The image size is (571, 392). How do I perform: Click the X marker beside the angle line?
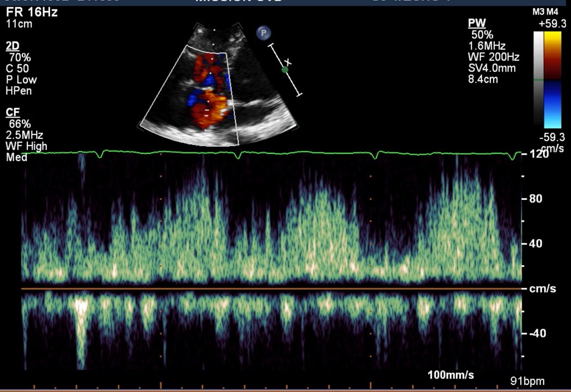(288, 62)
